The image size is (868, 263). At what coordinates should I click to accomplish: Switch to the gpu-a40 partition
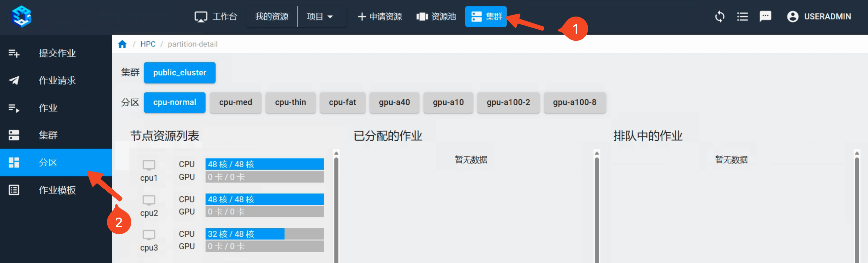[394, 102]
